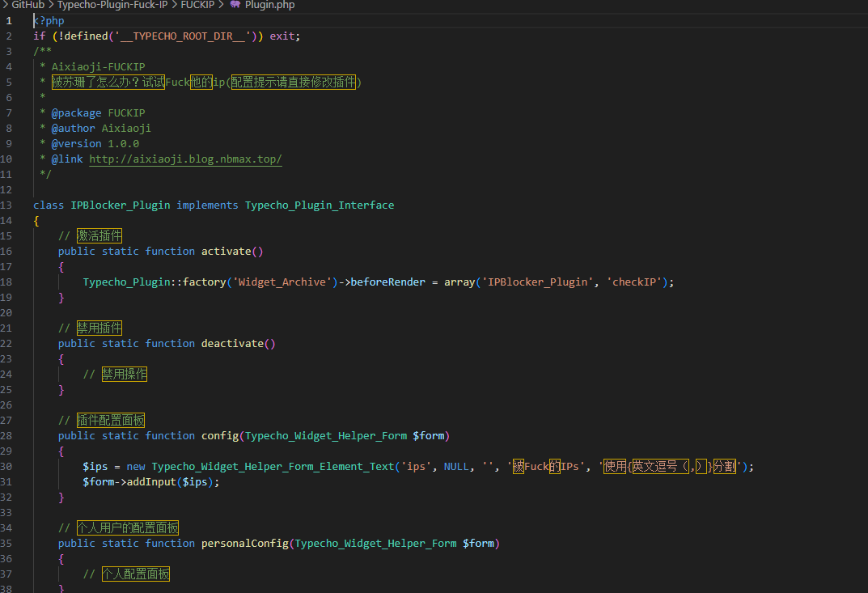Click the PHP elephant file icon in breadcrumbs

[235, 5]
